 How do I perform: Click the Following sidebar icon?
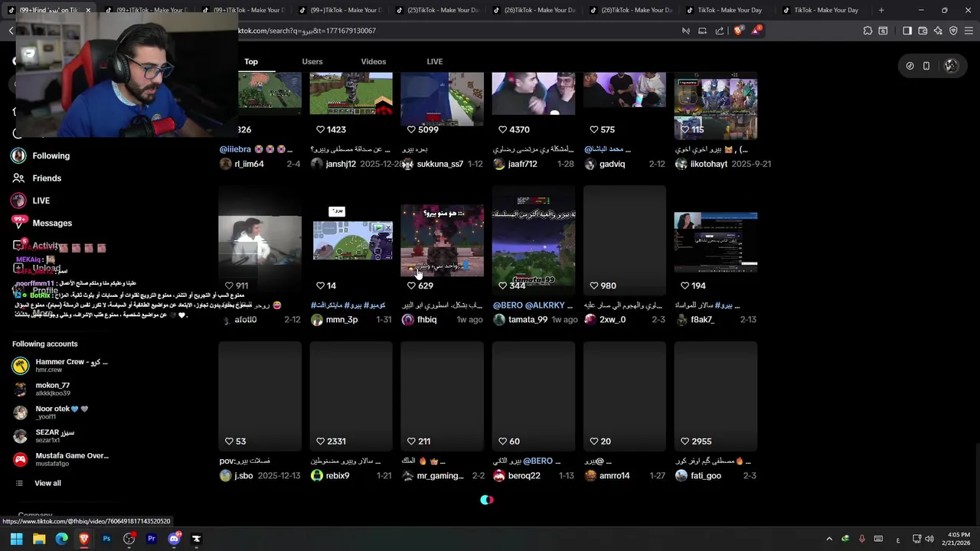tap(18, 155)
